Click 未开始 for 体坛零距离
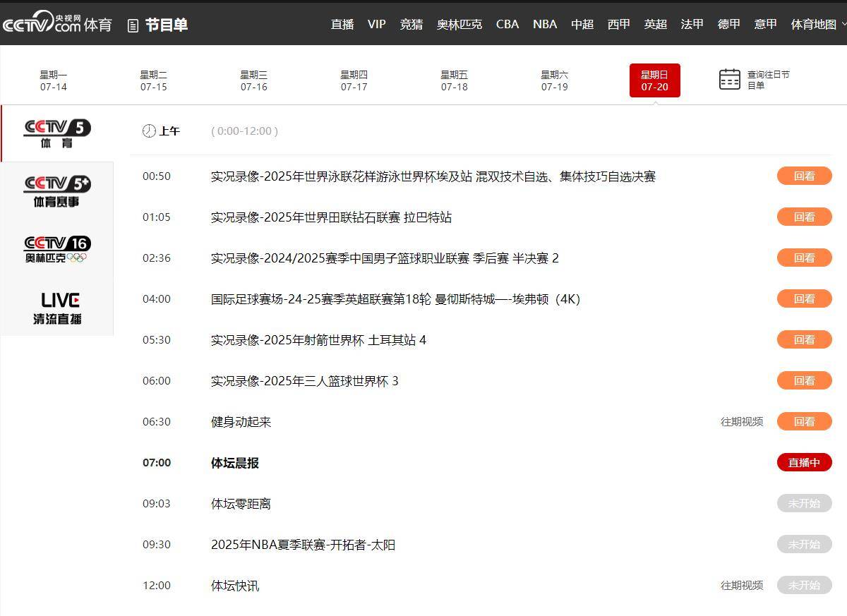The image size is (847, 616). [x=805, y=503]
